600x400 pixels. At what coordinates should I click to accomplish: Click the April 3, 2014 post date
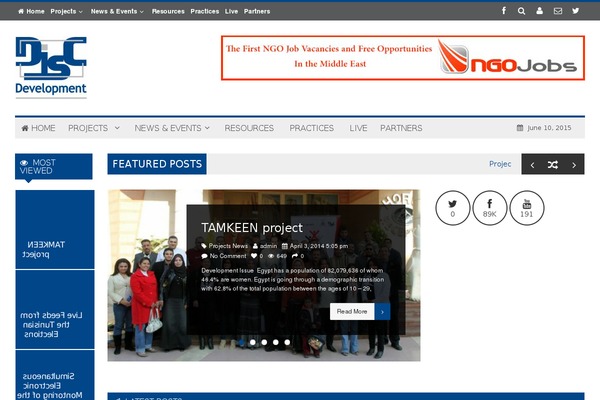[319, 246]
